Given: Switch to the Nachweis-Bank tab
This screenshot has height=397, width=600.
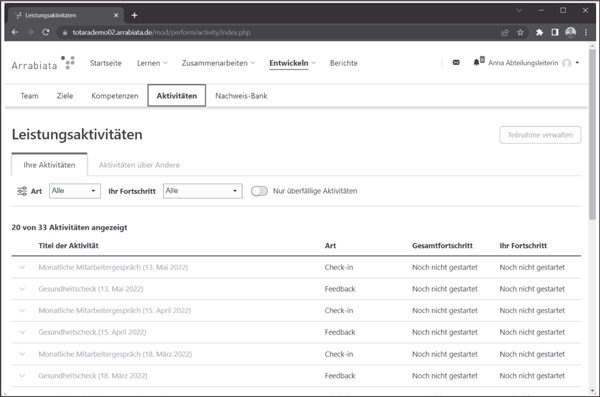Looking at the screenshot, I should click(x=241, y=96).
